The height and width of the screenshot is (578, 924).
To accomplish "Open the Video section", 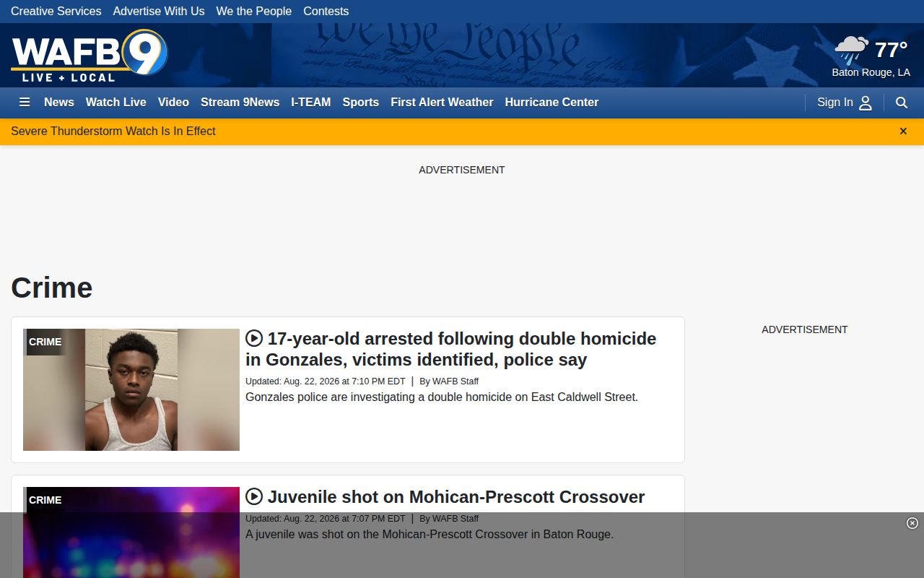I will (173, 103).
